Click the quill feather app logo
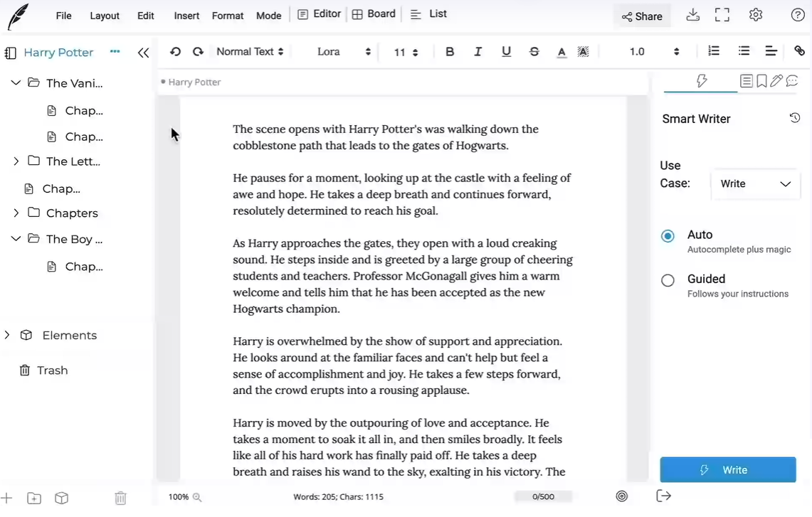The width and height of the screenshot is (812, 517). (x=18, y=16)
